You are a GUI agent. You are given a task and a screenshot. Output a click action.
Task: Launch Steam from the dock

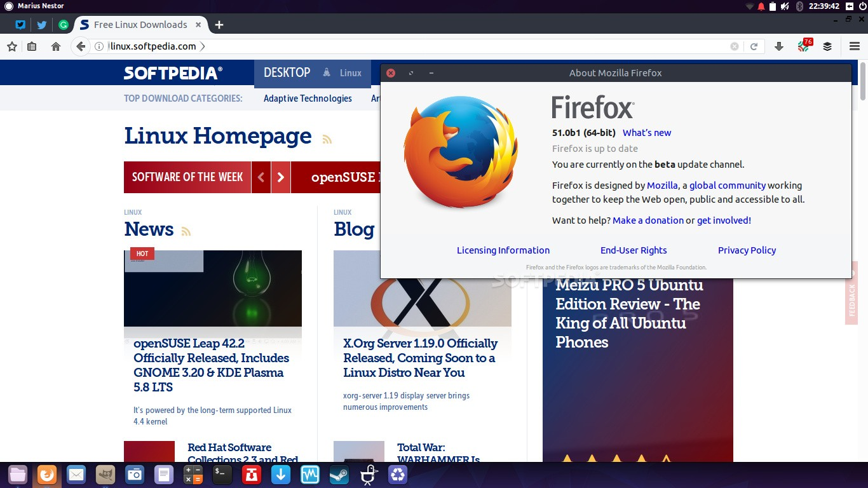339,475
